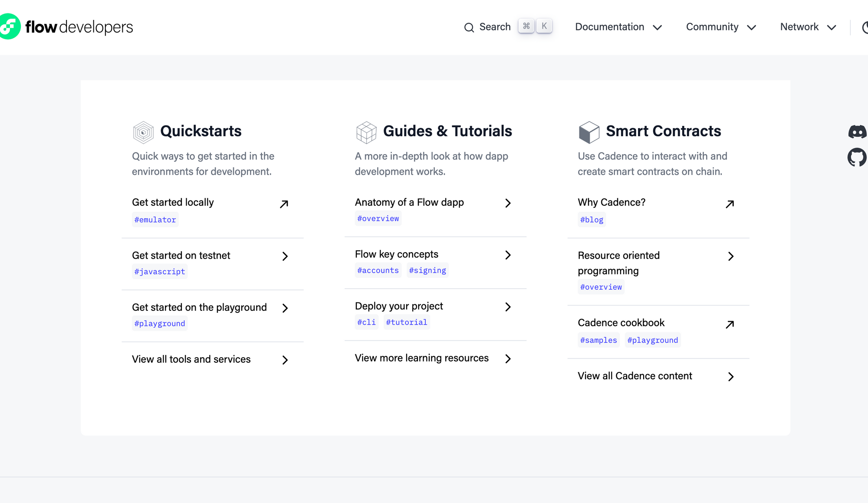Open the Get started locally link
Viewport: 868px width, 503px height.
point(173,202)
